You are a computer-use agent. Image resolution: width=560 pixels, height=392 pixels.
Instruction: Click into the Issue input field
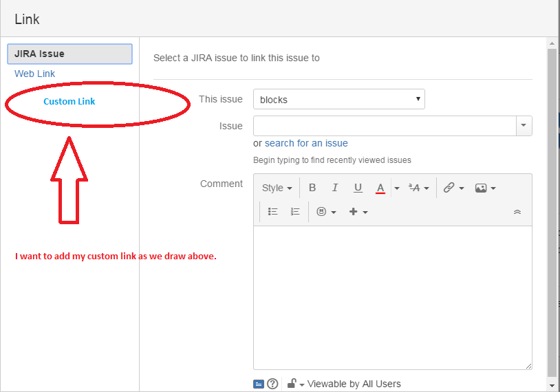[385, 126]
